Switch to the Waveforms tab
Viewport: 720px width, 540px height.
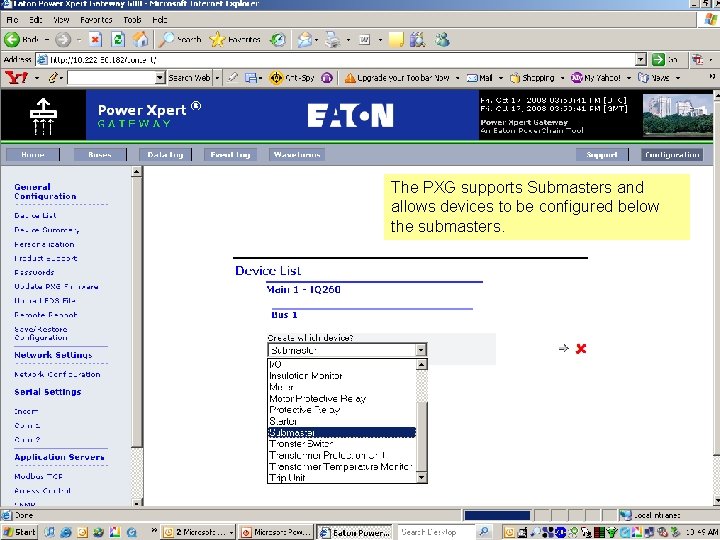point(297,155)
